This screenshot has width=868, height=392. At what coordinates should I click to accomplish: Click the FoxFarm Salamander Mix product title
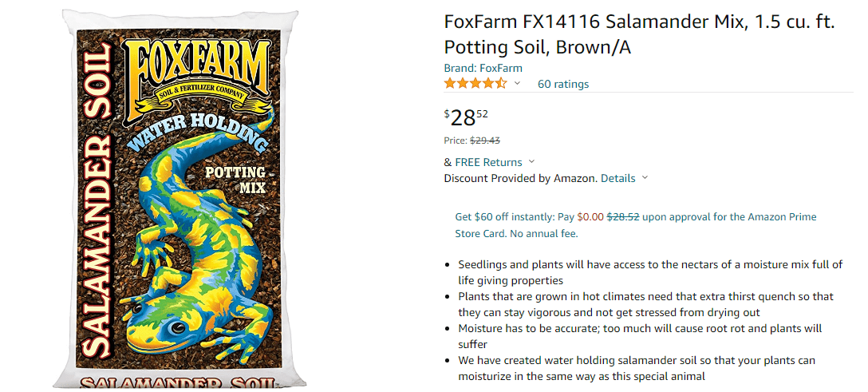[639, 35]
